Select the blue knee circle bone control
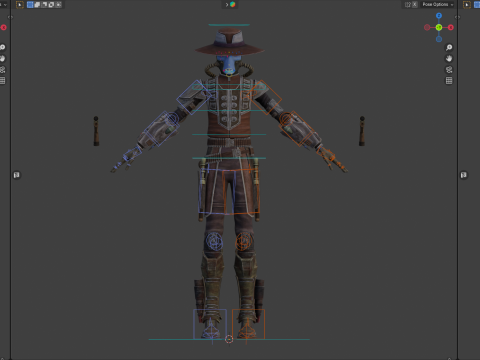The height and width of the screenshot is (360, 480). coord(214,241)
